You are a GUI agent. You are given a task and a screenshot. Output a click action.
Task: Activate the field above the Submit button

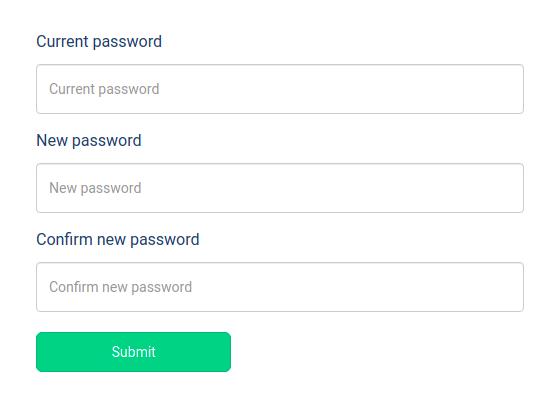pyautogui.click(x=280, y=287)
